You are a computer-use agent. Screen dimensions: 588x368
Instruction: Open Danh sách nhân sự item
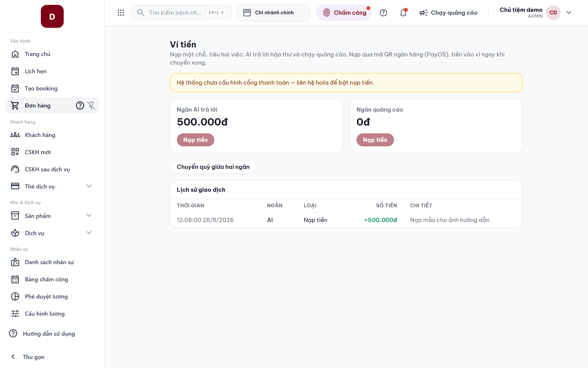point(52,262)
